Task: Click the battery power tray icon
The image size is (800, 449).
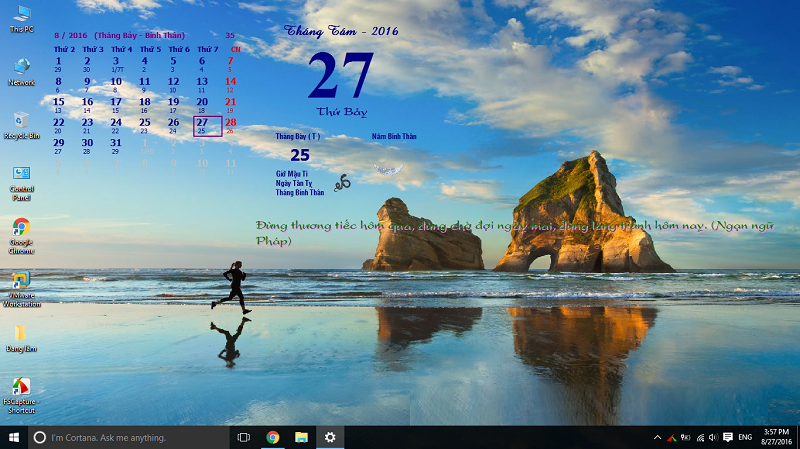Action: click(x=686, y=437)
